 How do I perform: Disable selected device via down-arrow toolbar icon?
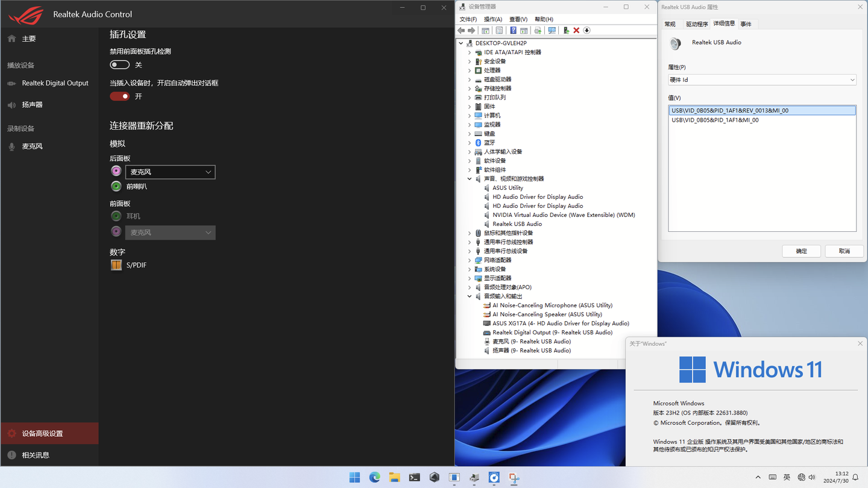[587, 30]
